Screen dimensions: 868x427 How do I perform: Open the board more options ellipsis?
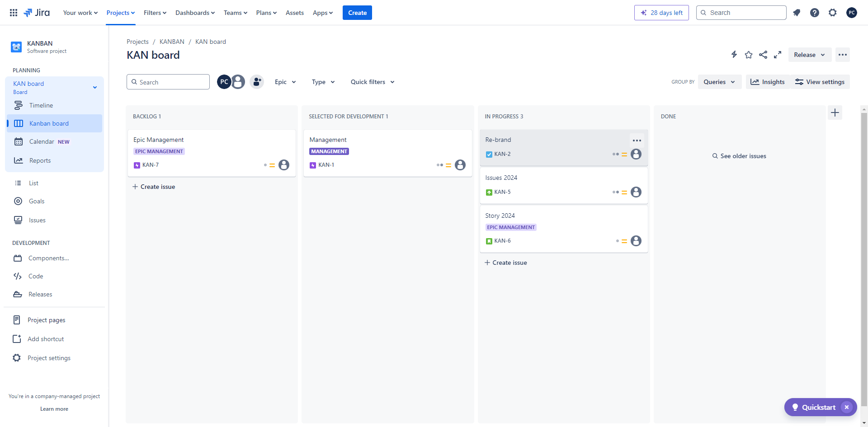click(843, 55)
